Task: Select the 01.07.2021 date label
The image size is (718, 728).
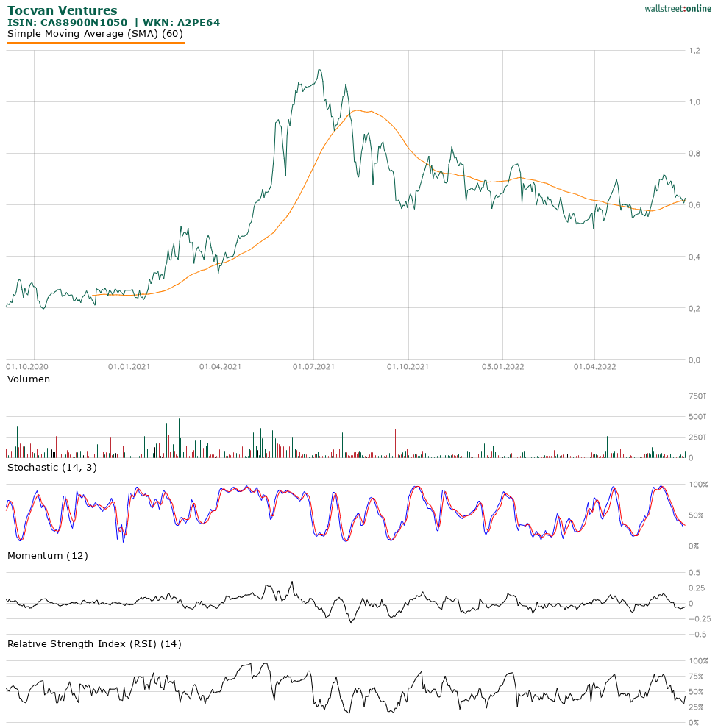Action: (313, 367)
